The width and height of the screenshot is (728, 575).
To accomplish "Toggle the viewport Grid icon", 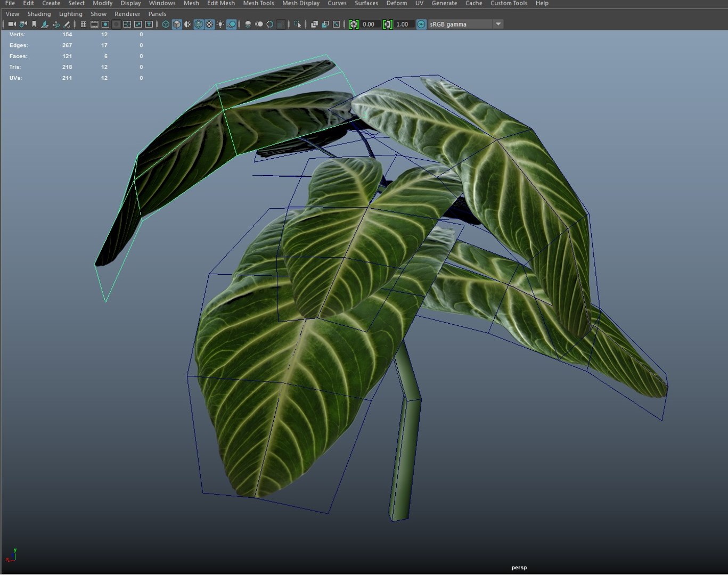I will (x=84, y=24).
